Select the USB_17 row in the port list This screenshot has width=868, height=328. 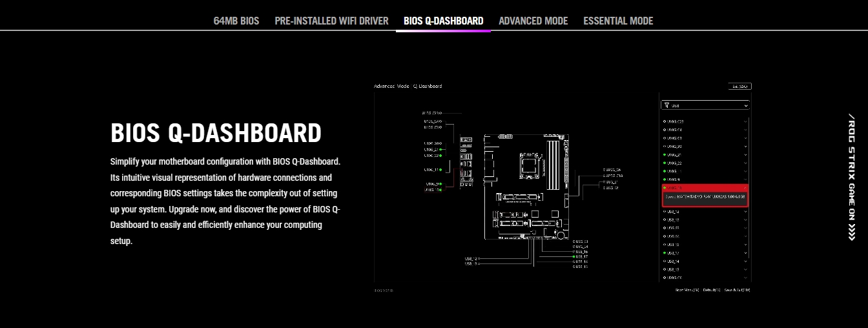pos(705,253)
